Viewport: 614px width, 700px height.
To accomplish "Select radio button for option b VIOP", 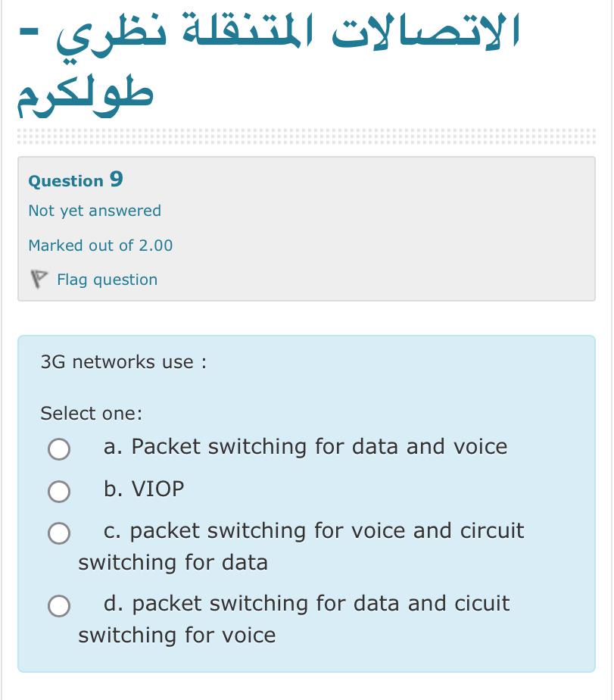I will (x=58, y=492).
